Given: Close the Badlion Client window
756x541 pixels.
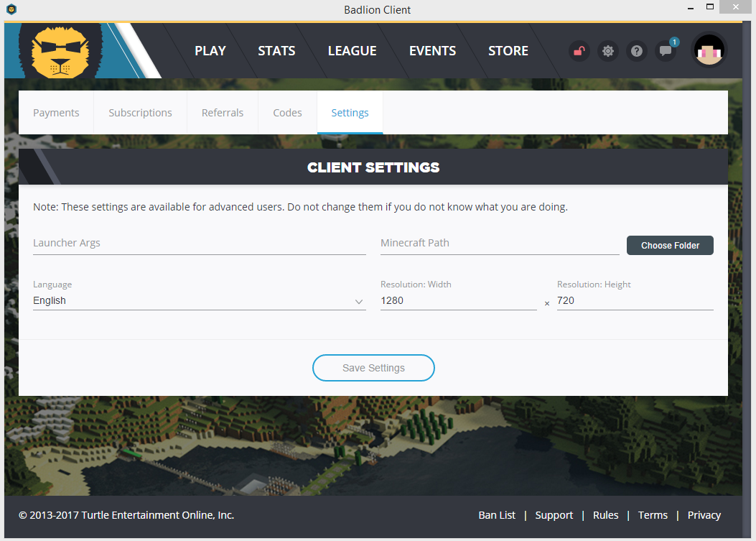Looking at the screenshot, I should pos(735,6).
